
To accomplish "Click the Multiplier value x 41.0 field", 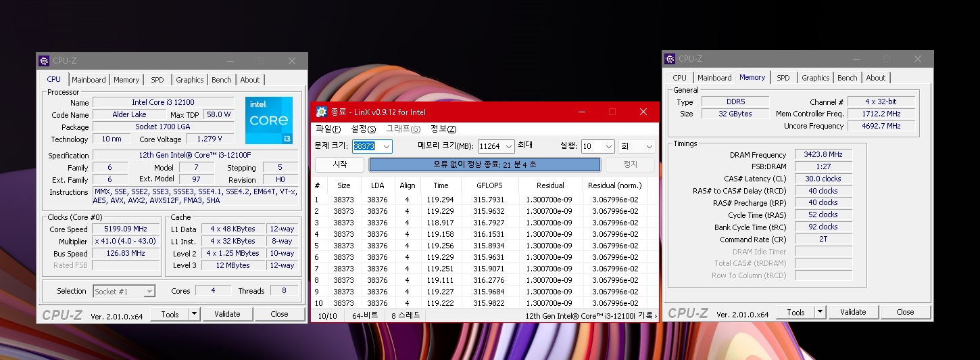I will point(126,242).
